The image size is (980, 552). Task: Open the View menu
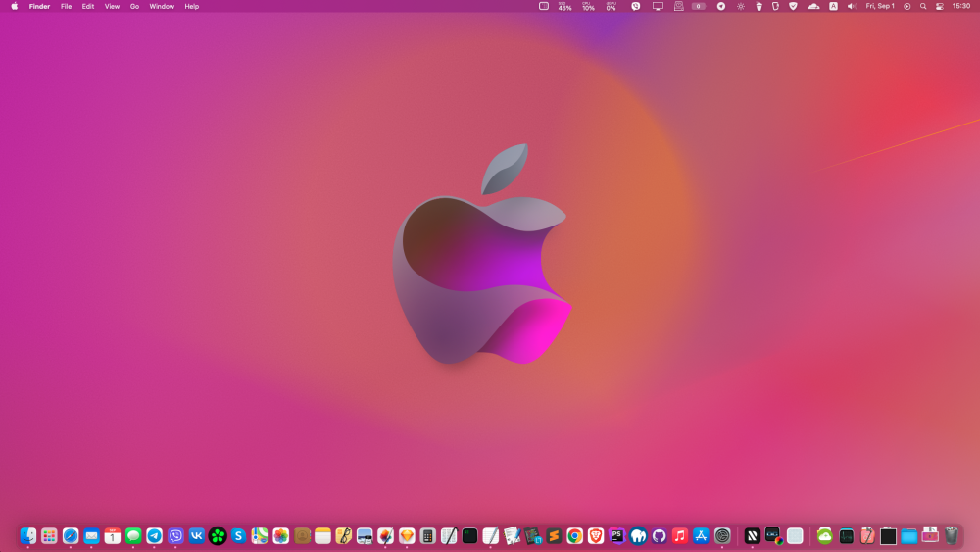click(x=112, y=6)
